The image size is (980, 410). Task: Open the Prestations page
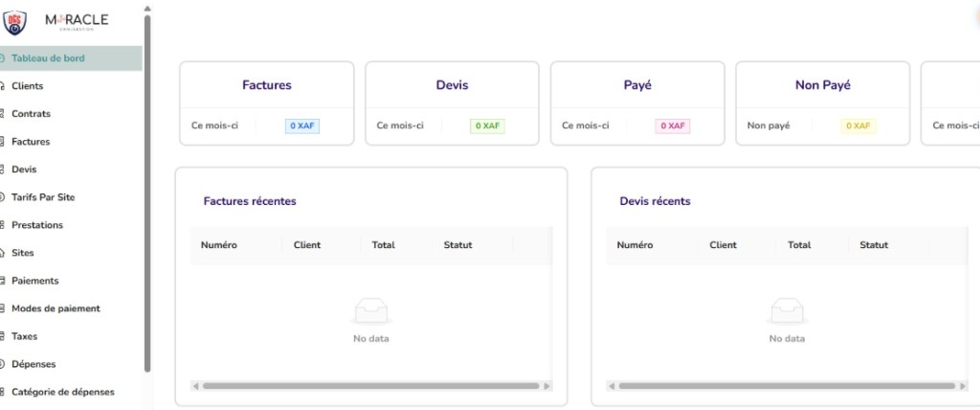coord(37,225)
